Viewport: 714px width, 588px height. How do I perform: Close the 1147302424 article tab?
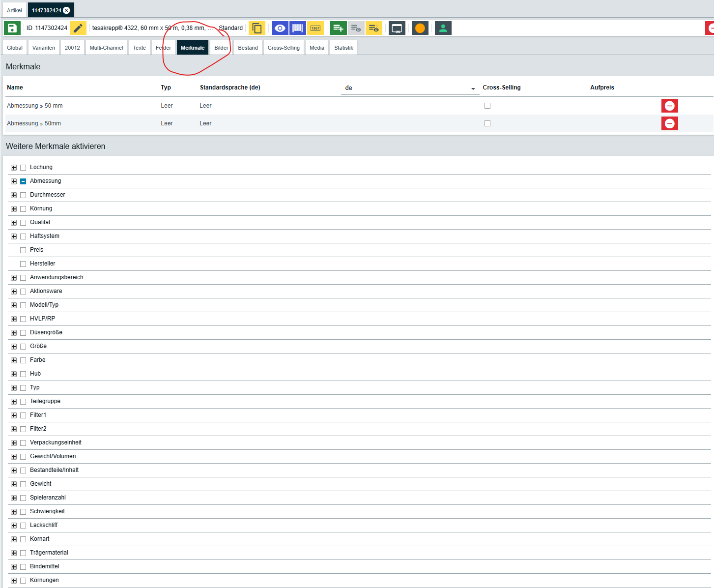pyautogui.click(x=67, y=10)
